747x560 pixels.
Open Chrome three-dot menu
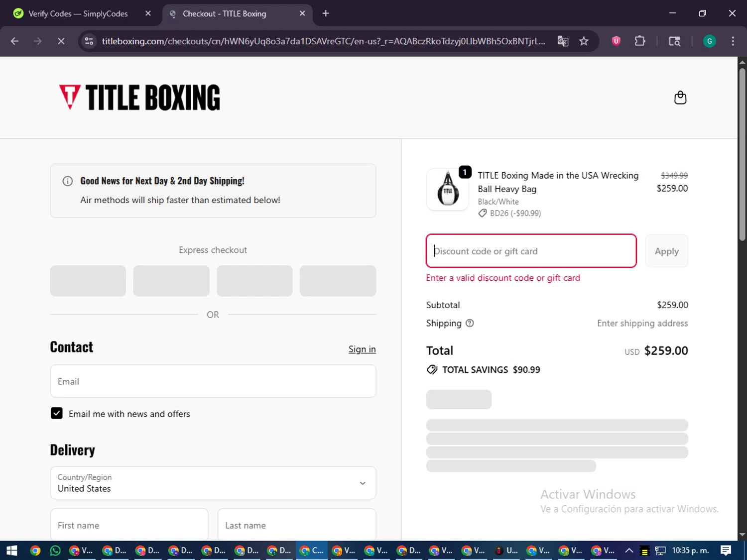pyautogui.click(x=733, y=41)
